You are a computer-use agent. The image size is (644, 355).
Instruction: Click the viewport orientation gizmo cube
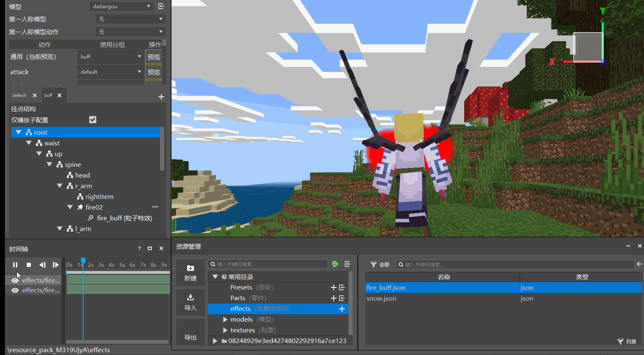(x=588, y=47)
